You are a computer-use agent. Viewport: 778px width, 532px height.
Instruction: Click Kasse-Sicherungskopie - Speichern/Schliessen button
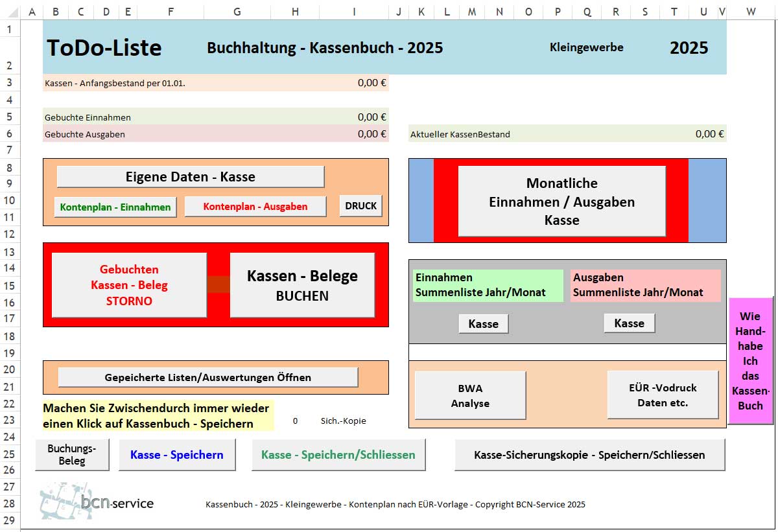pos(589,455)
